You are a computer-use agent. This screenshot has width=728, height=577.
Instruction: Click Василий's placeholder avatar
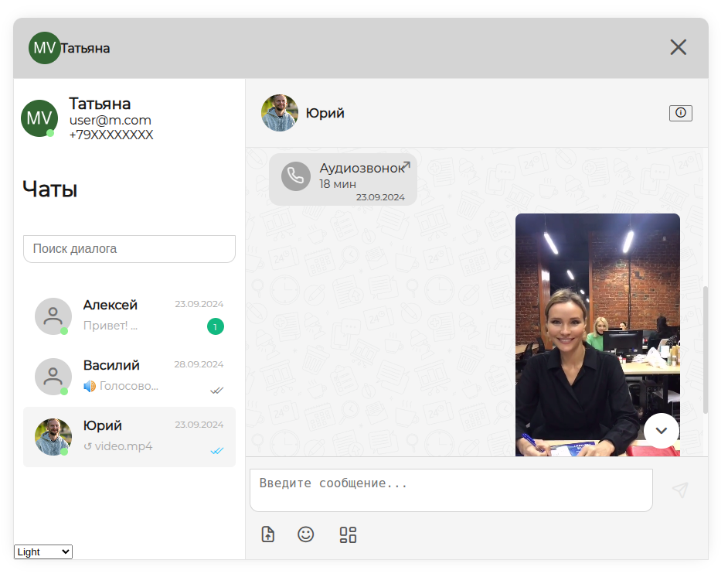click(53, 377)
